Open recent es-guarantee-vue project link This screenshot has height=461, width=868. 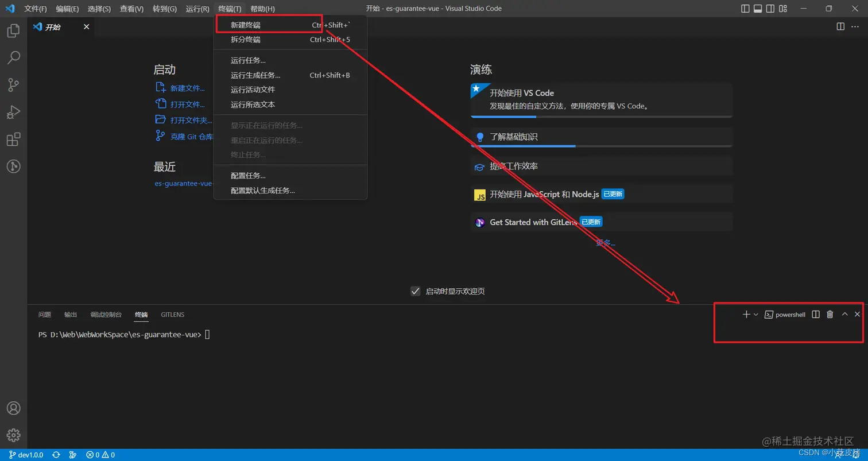click(x=184, y=184)
